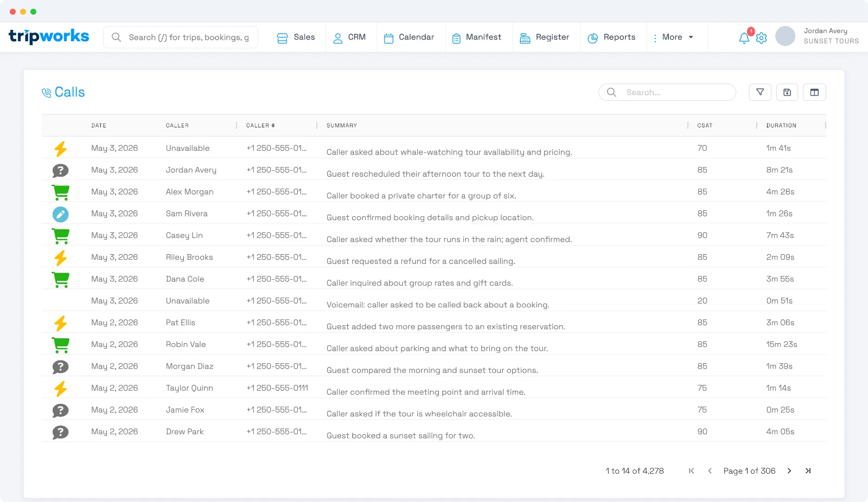
Task: Expand the More menu
Action: tap(673, 37)
